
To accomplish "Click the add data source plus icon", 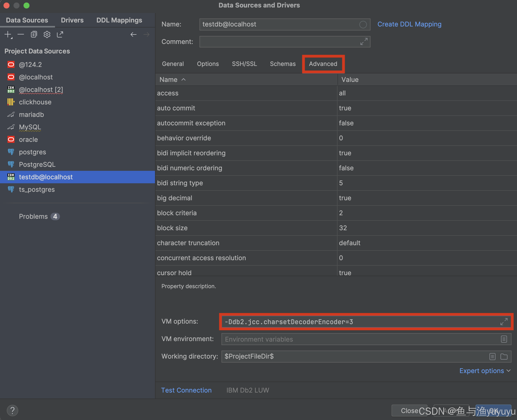I will (x=8, y=34).
